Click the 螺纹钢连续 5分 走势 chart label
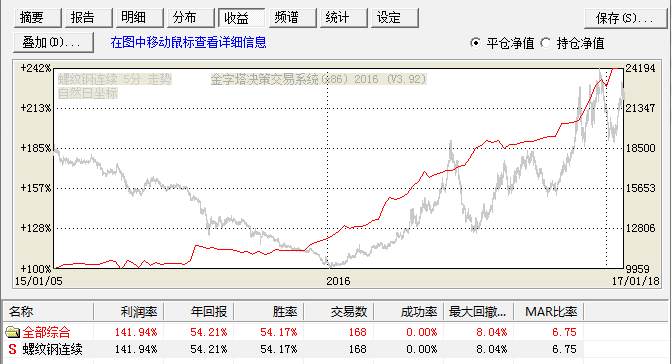Viewport: 672px width, 364px height. click(115, 79)
